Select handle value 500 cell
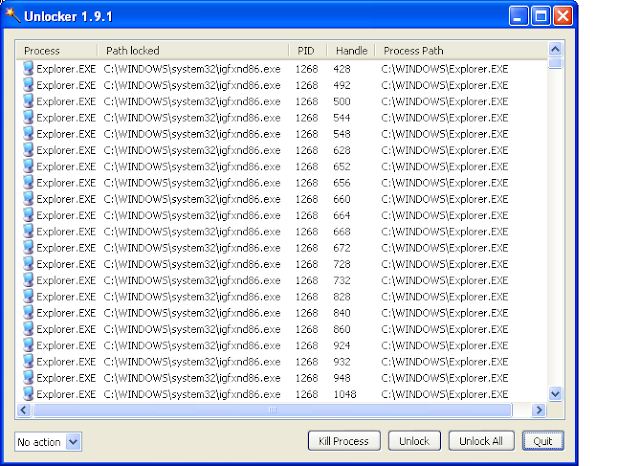The height and width of the screenshot is (466, 640). [342, 102]
